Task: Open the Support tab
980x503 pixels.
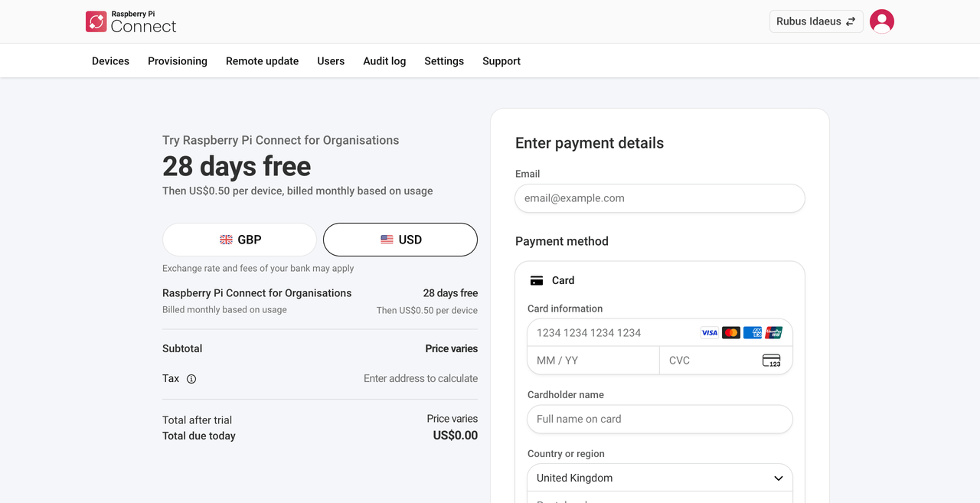Action: [501, 61]
